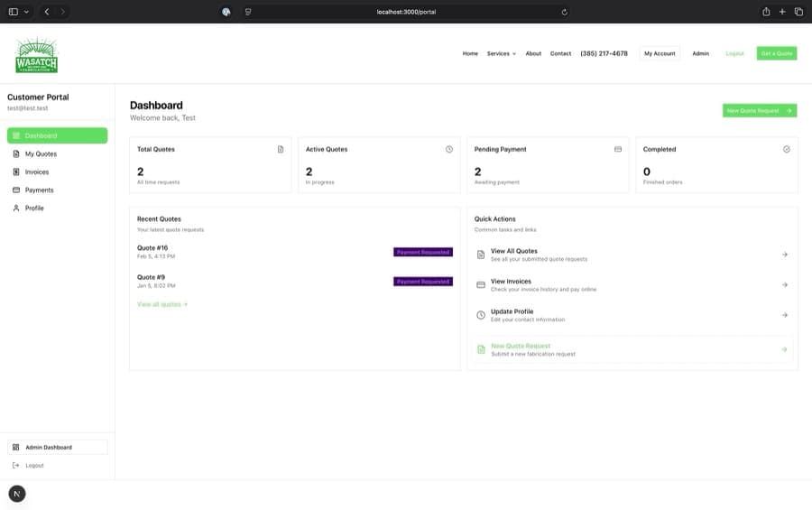Click the privacy shield icon in toolbar

pyautogui.click(x=226, y=12)
